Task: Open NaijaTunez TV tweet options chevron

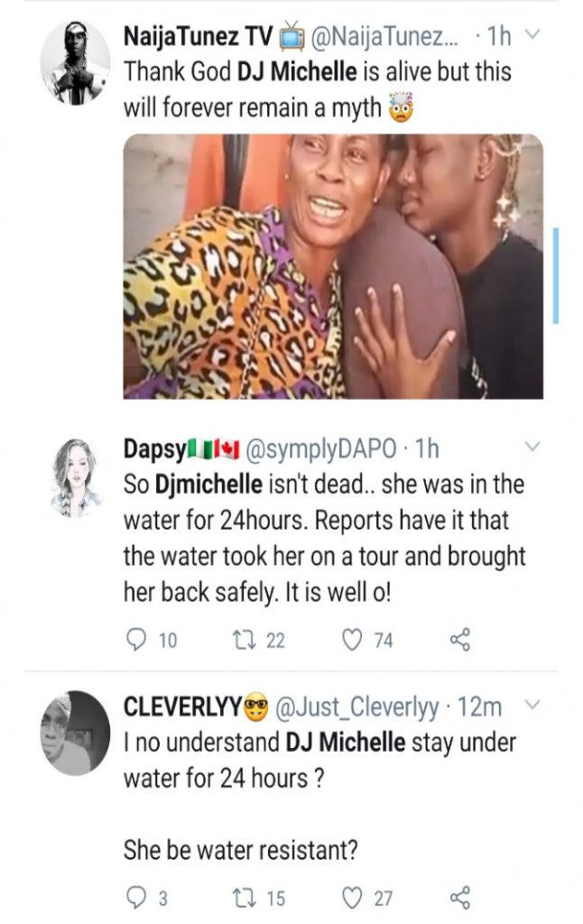Action: [532, 37]
